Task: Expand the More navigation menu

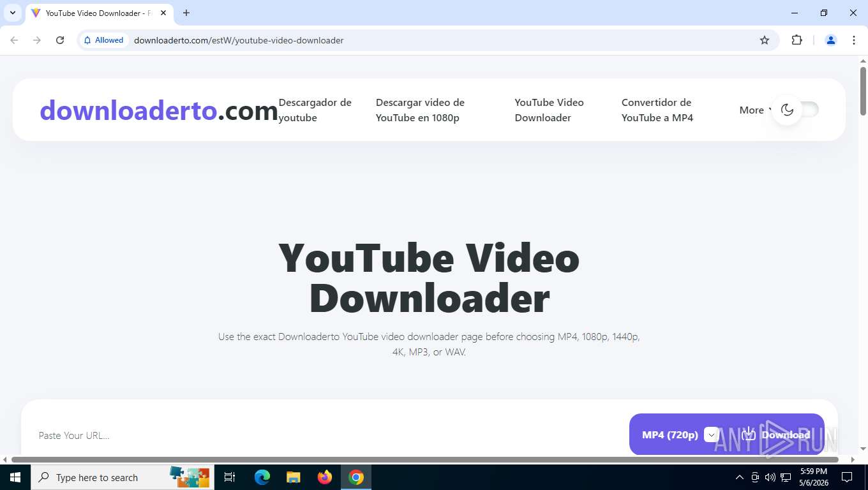Action: [x=756, y=110]
